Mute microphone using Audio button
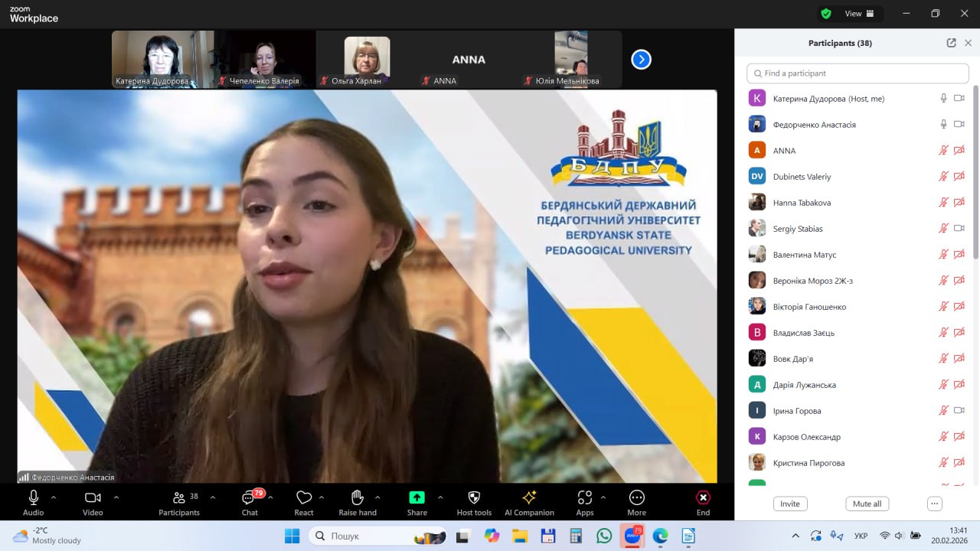The image size is (980, 551). tap(34, 499)
